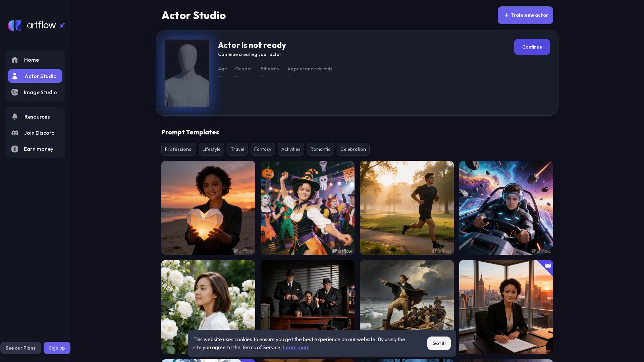Continue creating the unfinished actor
This screenshot has width=644, height=362.
(532, 47)
